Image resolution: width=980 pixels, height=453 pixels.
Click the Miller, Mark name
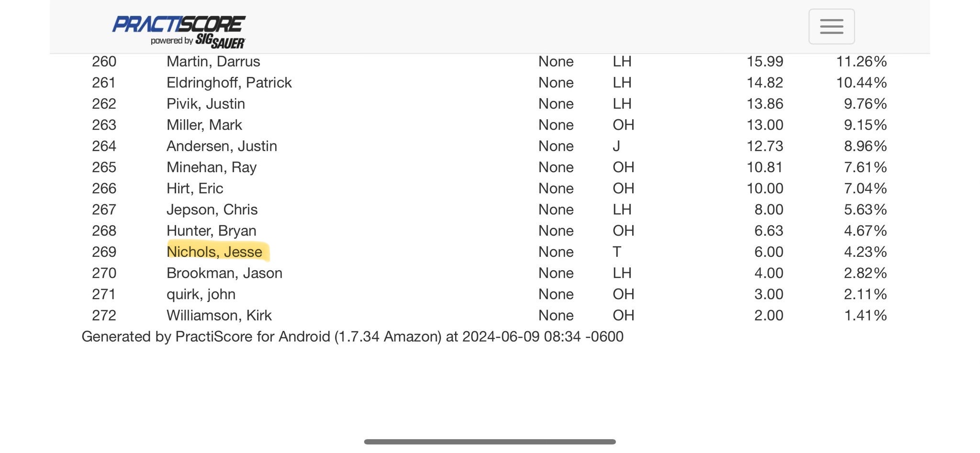coord(204,125)
